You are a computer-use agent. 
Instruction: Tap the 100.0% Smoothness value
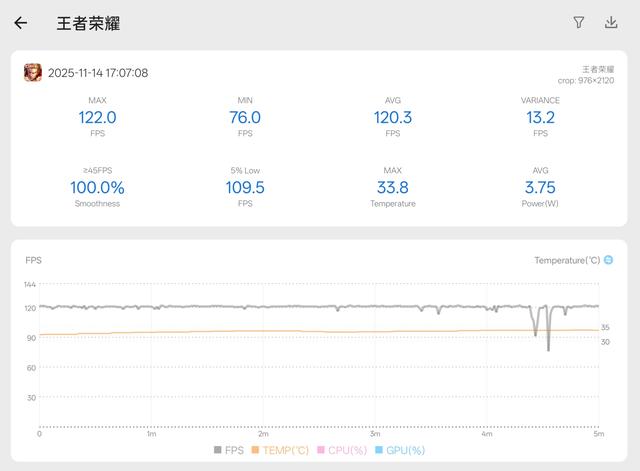[97, 187]
